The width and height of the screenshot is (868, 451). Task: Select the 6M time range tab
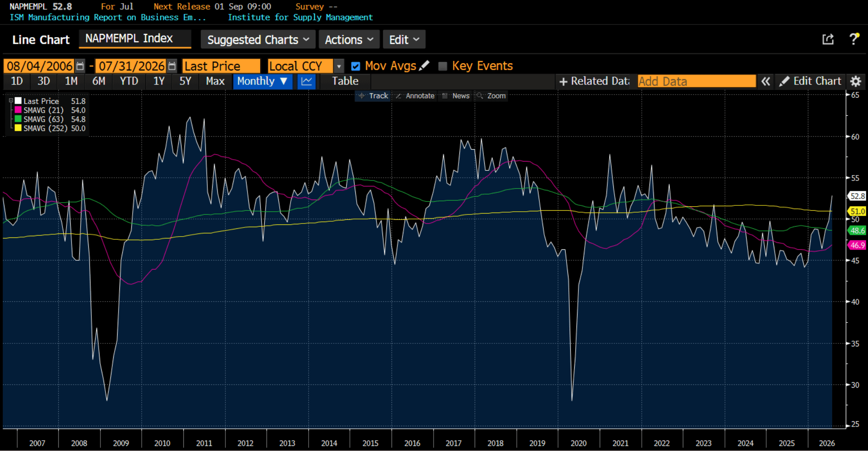coord(99,81)
